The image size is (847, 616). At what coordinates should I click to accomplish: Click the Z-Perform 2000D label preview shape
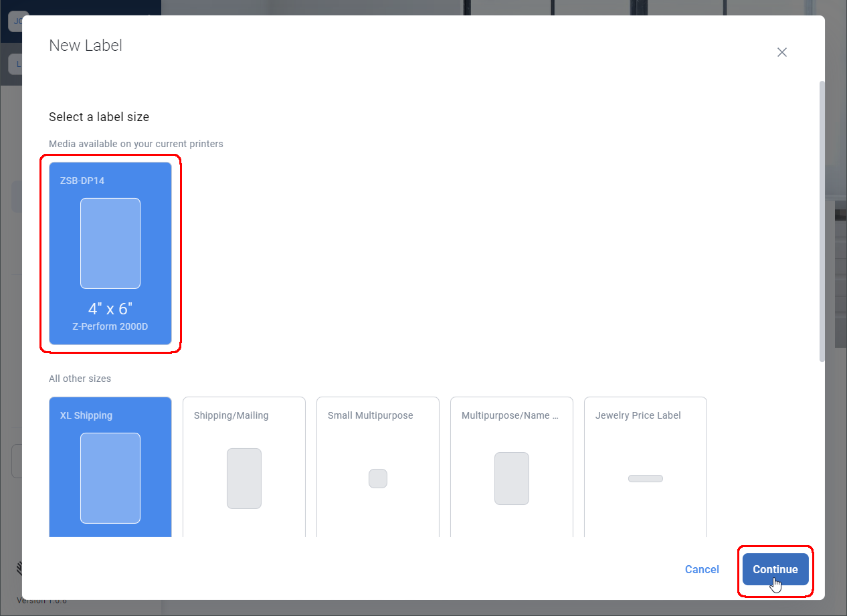pyautogui.click(x=110, y=243)
